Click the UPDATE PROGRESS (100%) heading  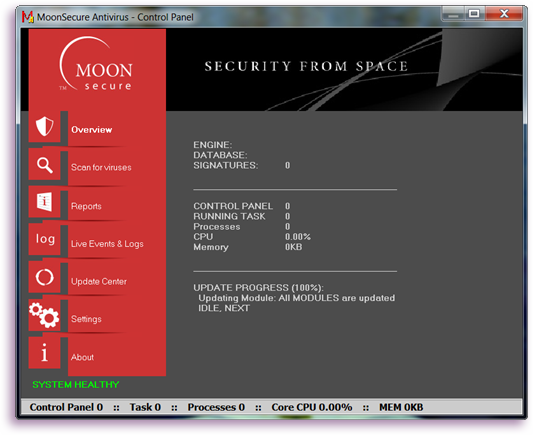point(258,287)
